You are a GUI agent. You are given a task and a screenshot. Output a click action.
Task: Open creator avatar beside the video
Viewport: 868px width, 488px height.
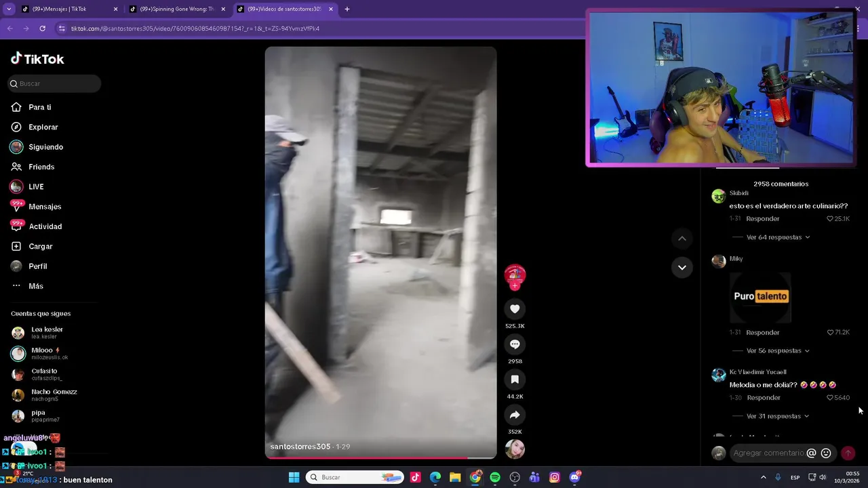point(515,274)
